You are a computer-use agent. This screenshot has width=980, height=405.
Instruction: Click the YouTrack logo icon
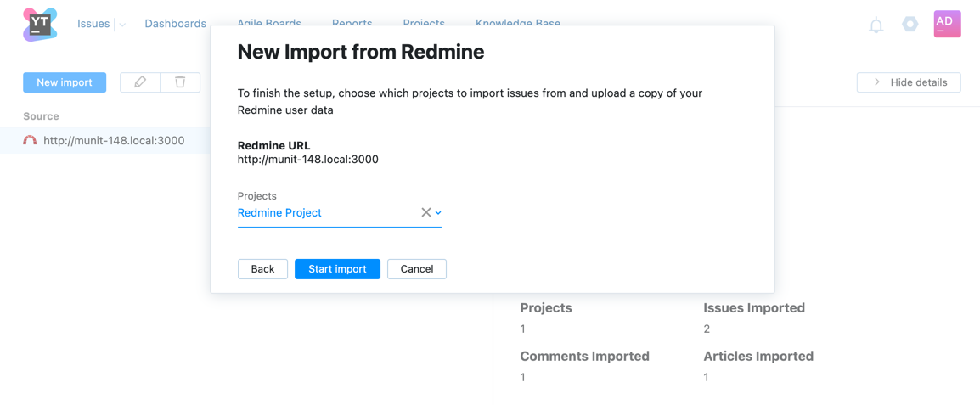(x=40, y=25)
